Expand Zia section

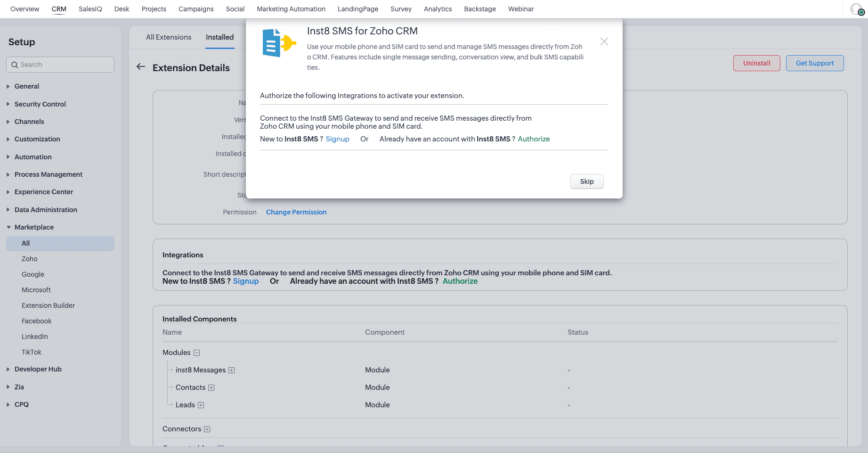[x=8, y=387]
